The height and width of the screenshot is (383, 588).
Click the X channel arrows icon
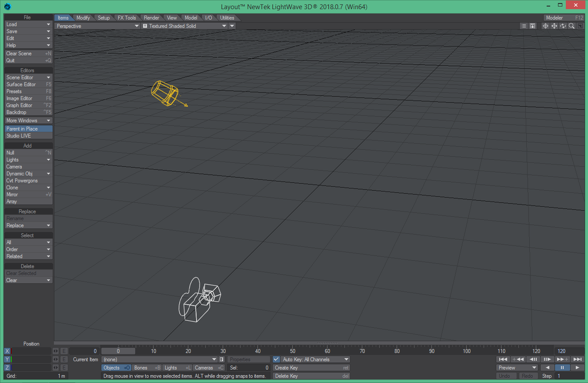[x=56, y=351]
